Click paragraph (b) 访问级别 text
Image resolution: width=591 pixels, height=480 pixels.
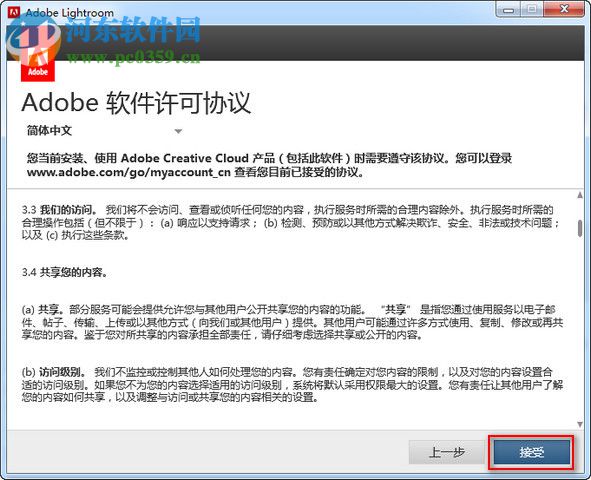pyautogui.click(x=292, y=385)
